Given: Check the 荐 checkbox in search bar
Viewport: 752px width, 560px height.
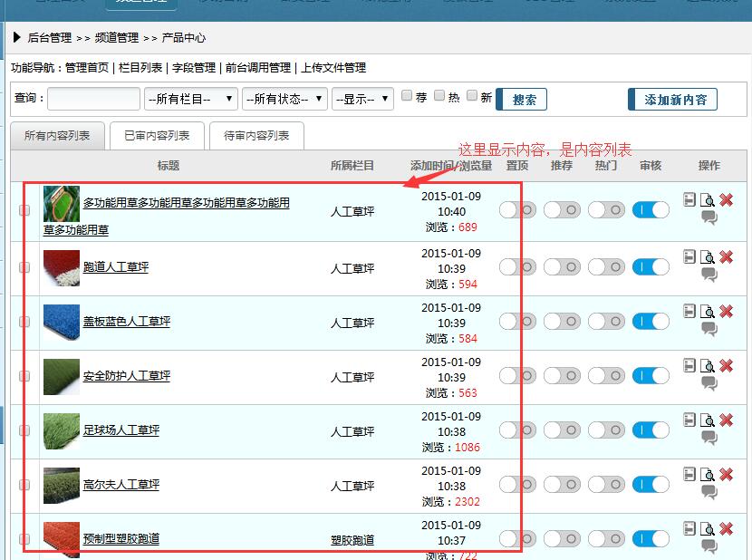Looking at the screenshot, I should tap(407, 96).
